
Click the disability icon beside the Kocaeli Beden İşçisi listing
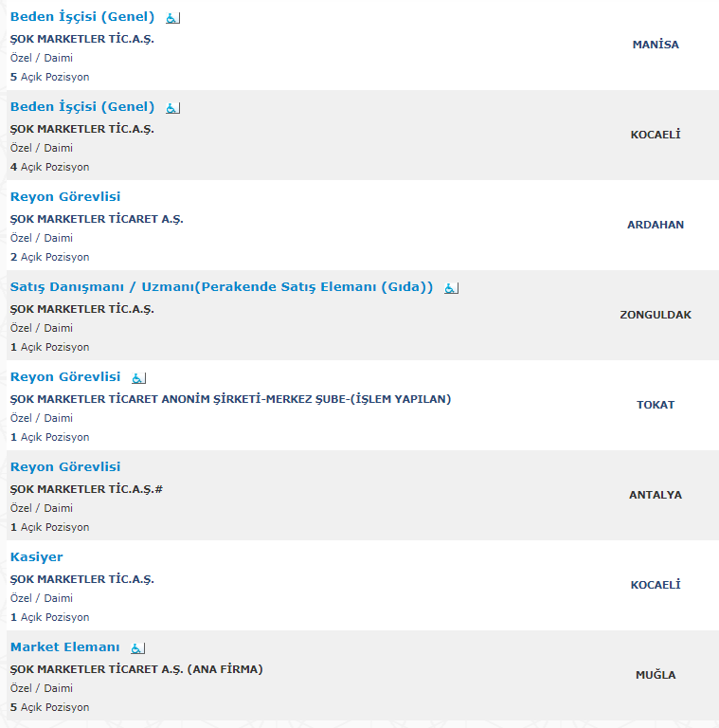pyautogui.click(x=173, y=108)
